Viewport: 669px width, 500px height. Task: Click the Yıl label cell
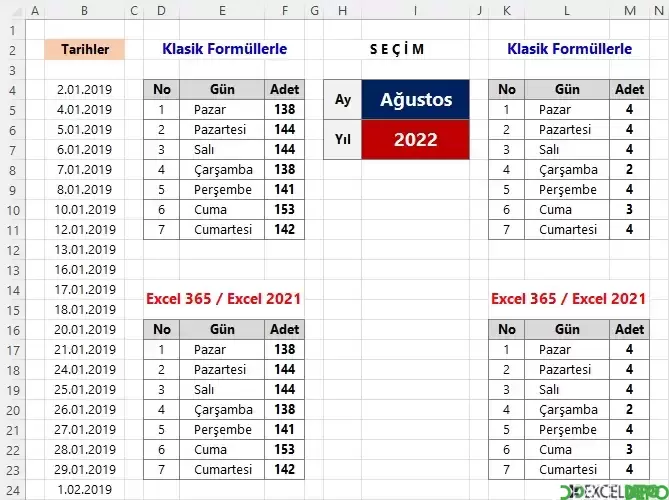pos(343,140)
